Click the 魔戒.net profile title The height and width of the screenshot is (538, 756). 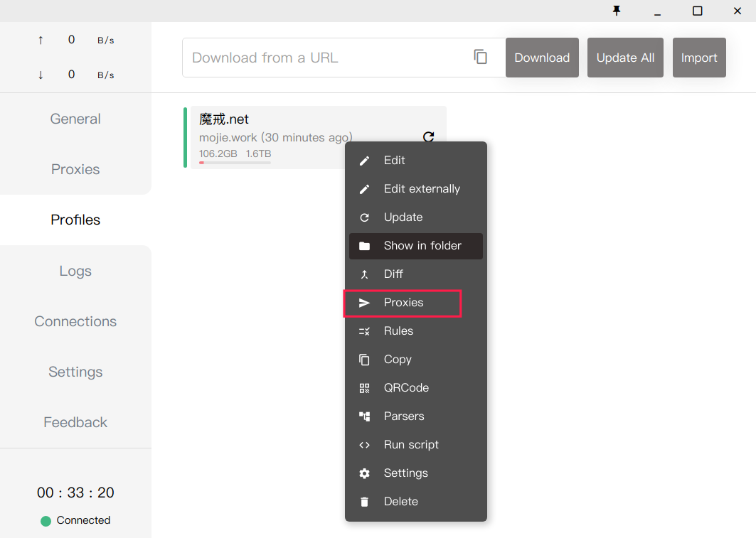coord(224,119)
